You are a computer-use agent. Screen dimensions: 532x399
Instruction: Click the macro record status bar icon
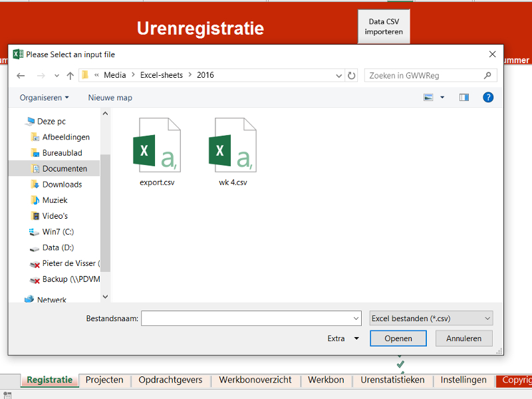(x=7, y=395)
